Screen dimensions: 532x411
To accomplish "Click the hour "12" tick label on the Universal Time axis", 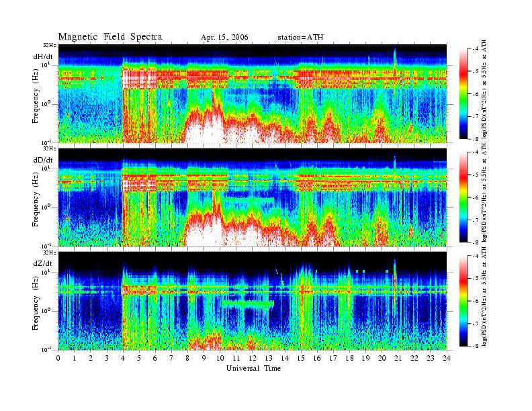I will click(252, 358).
